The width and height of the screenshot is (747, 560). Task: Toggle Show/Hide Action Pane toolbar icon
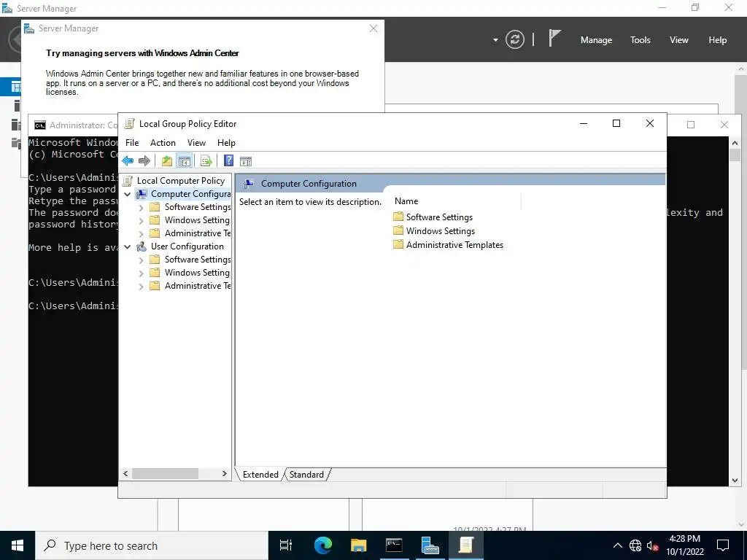click(x=246, y=161)
